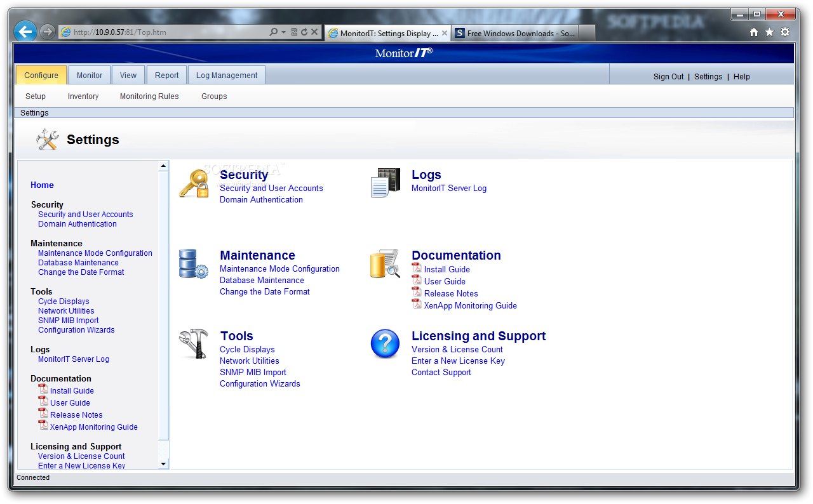Click the Tools hammer and wrench icon

(x=194, y=344)
